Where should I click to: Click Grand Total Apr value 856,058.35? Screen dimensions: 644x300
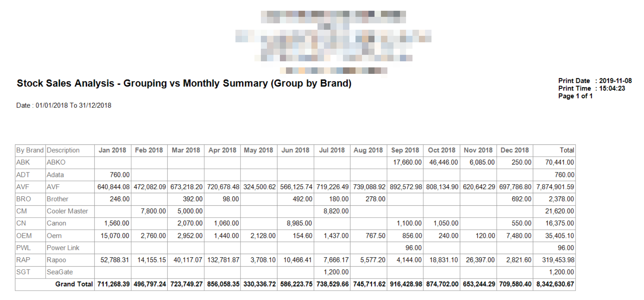point(223,284)
